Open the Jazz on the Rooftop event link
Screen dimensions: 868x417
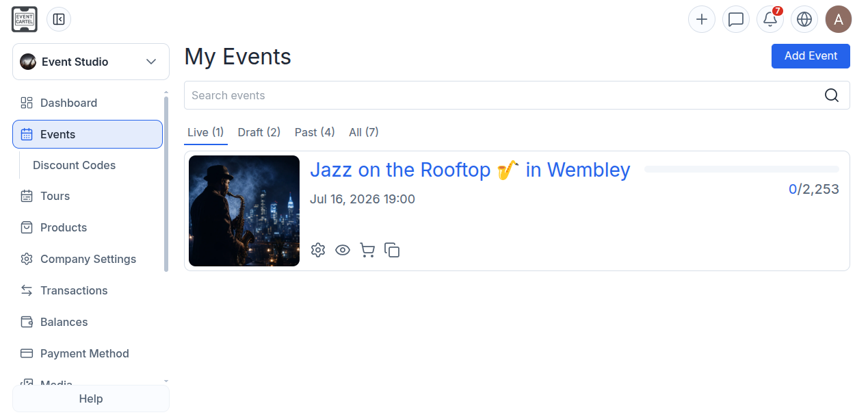[470, 170]
